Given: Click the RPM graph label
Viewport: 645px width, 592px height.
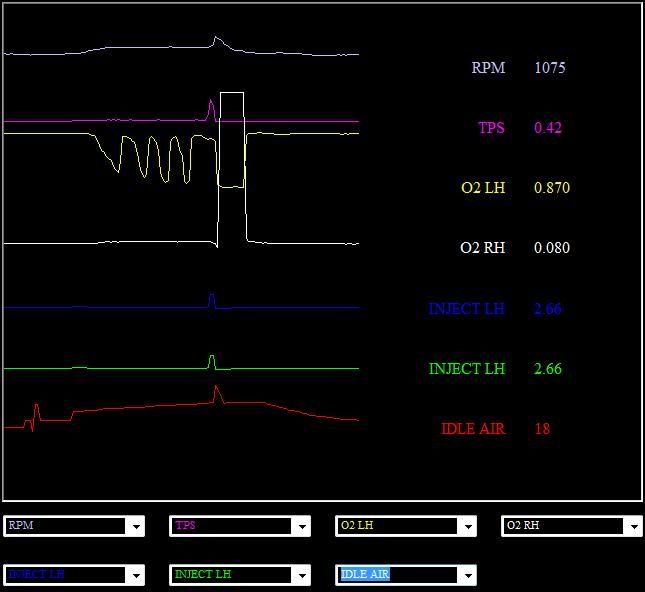Looking at the screenshot, I should pos(488,68).
